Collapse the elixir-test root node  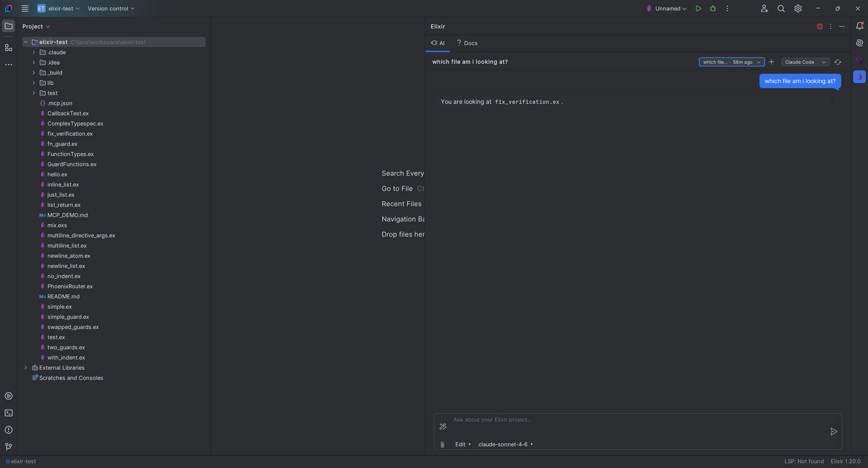[25, 42]
